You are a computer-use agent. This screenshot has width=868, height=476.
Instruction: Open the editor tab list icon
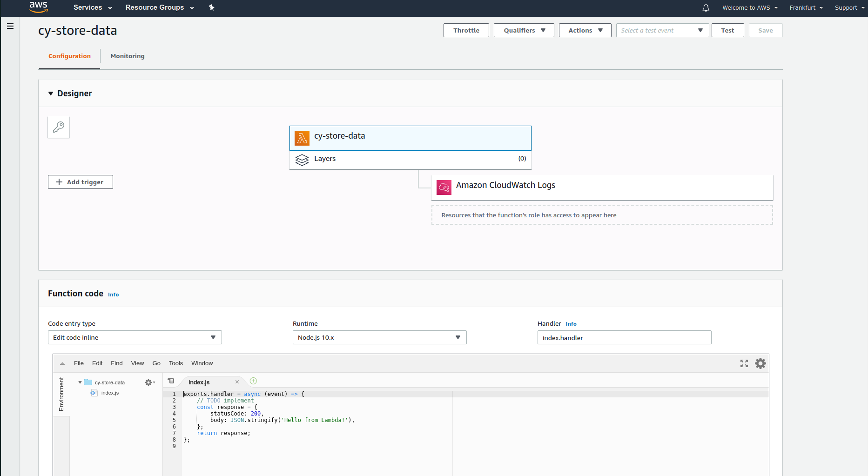point(171,381)
